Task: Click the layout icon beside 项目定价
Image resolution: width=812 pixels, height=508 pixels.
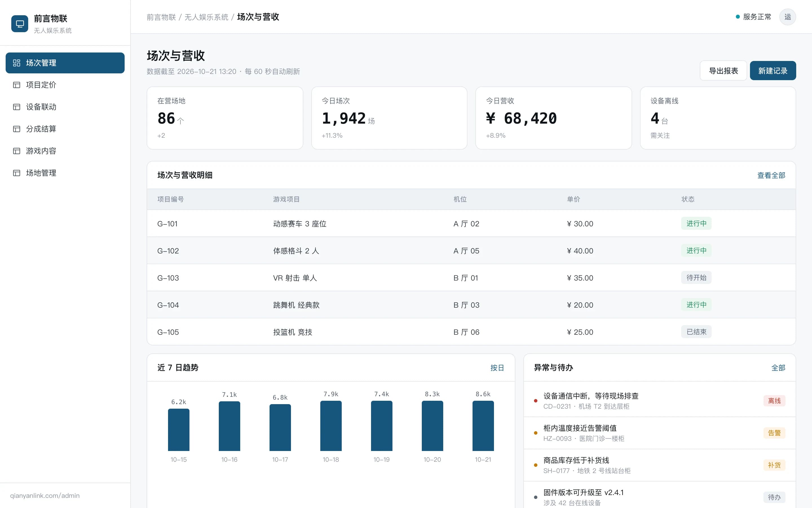Action: [x=16, y=85]
